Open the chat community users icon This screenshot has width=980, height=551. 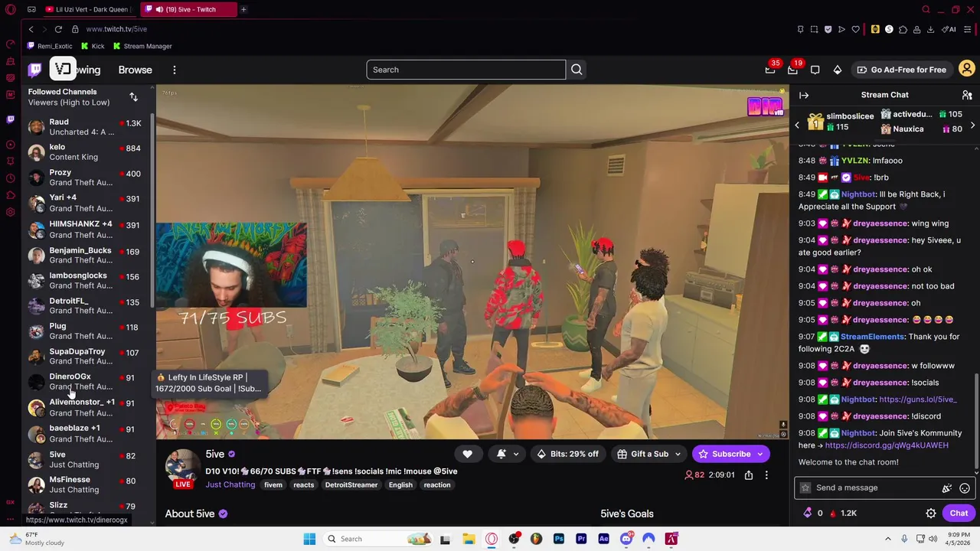[x=967, y=95]
